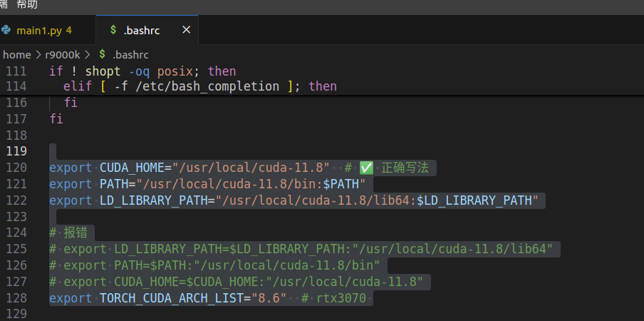Switch to the main1.py tab

click(44, 31)
